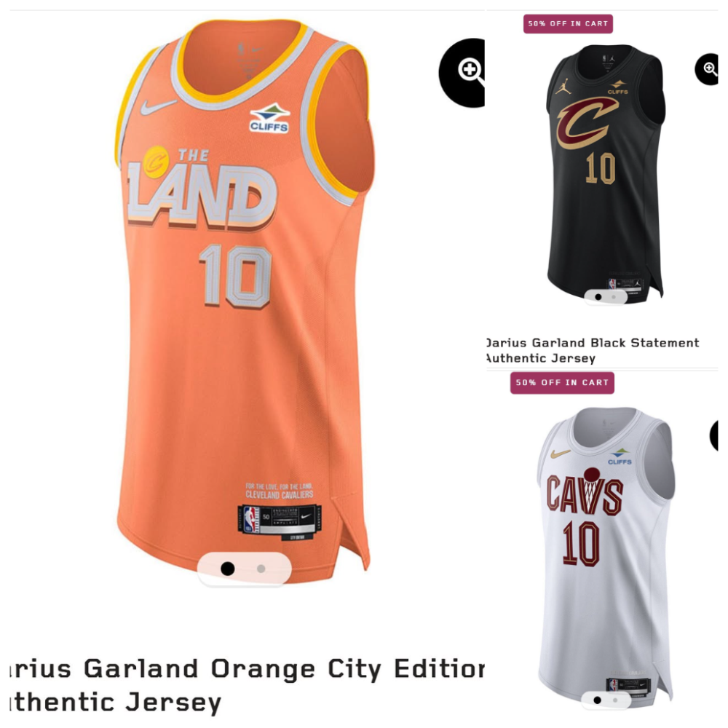Click the Nike swoosh on orange jersey

point(158,107)
